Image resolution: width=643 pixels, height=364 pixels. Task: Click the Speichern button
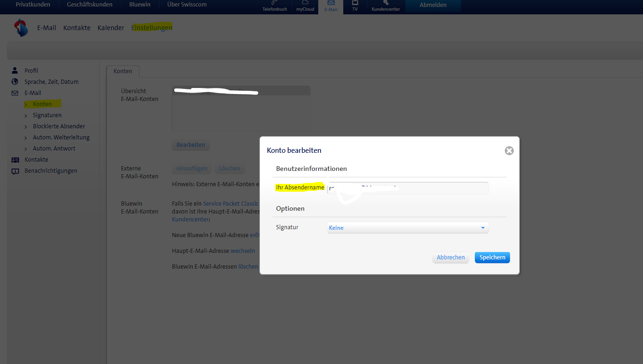point(492,257)
